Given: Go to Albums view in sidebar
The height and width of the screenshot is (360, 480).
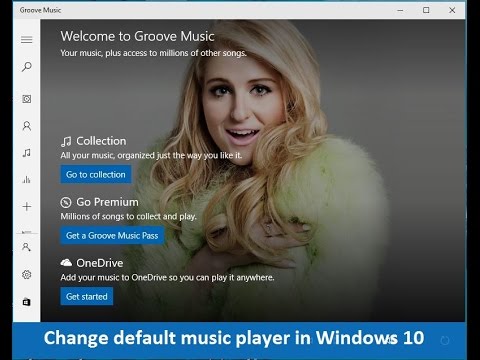Looking at the screenshot, I should pyautogui.click(x=27, y=99).
